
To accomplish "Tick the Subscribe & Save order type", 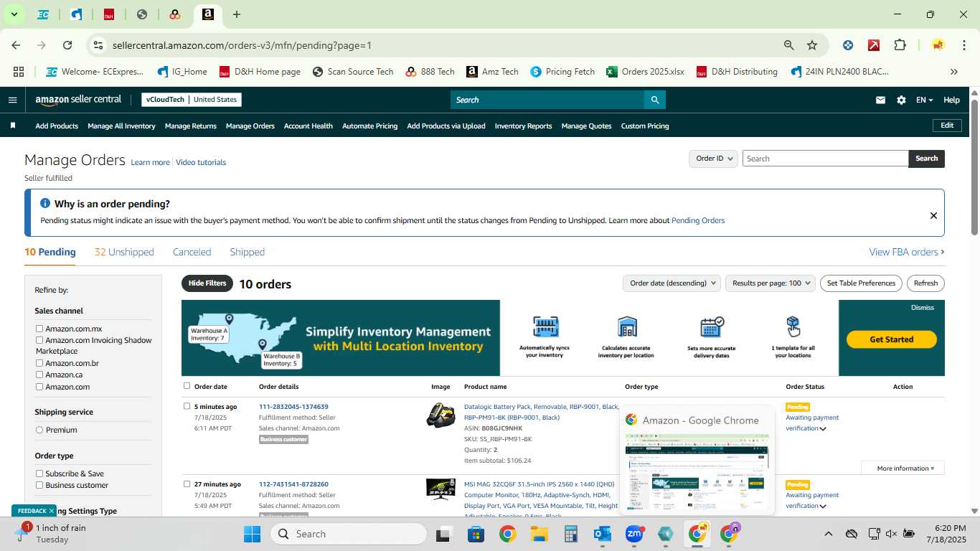I will pos(39,474).
